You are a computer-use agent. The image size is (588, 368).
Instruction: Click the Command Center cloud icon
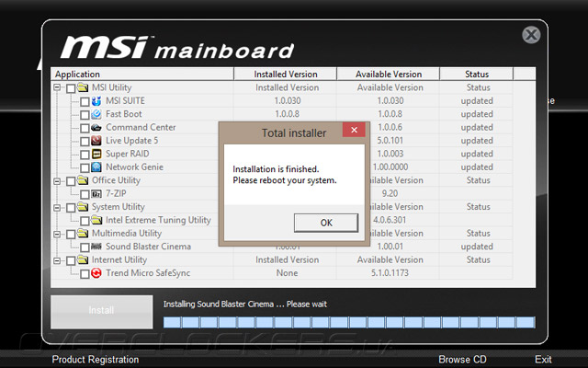96,127
